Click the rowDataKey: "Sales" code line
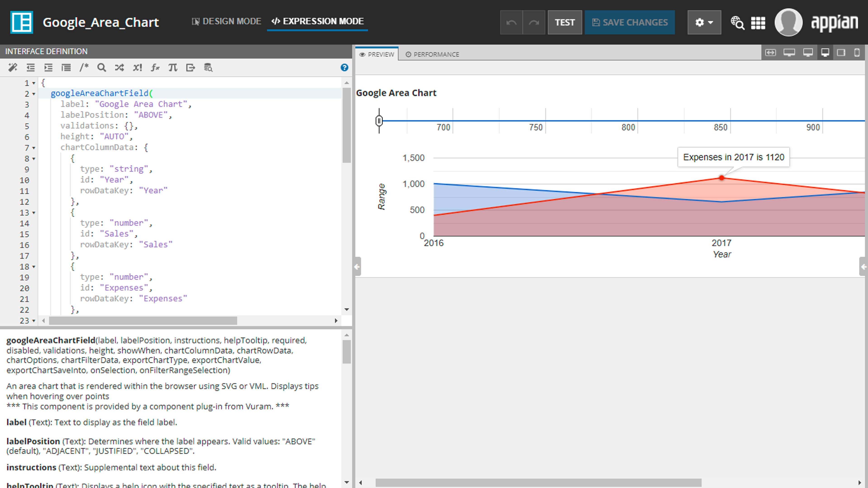The width and height of the screenshot is (868, 488). coord(126,245)
